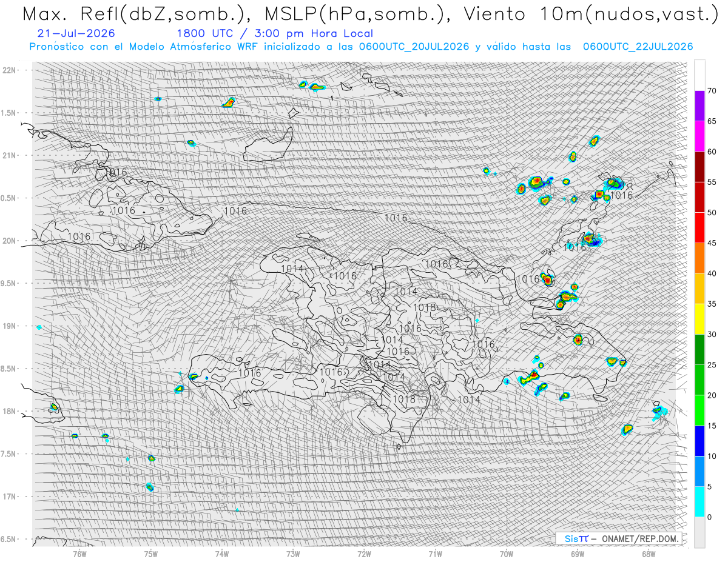The width and height of the screenshot is (728, 562).
Task: Click the 65 value on the color scale
Action: 712,121
